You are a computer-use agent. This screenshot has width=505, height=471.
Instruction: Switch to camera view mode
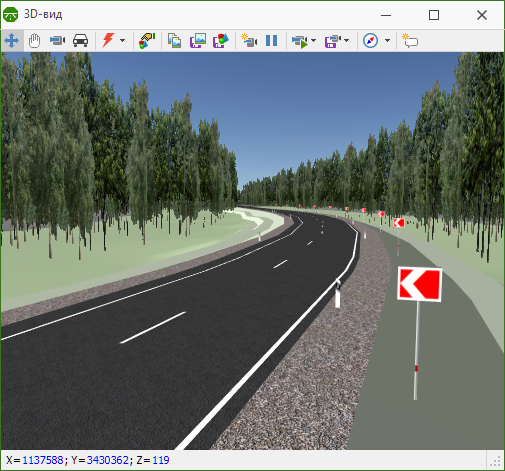57,41
